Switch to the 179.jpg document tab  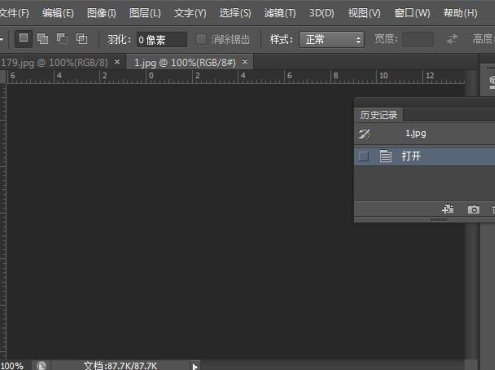(54, 63)
